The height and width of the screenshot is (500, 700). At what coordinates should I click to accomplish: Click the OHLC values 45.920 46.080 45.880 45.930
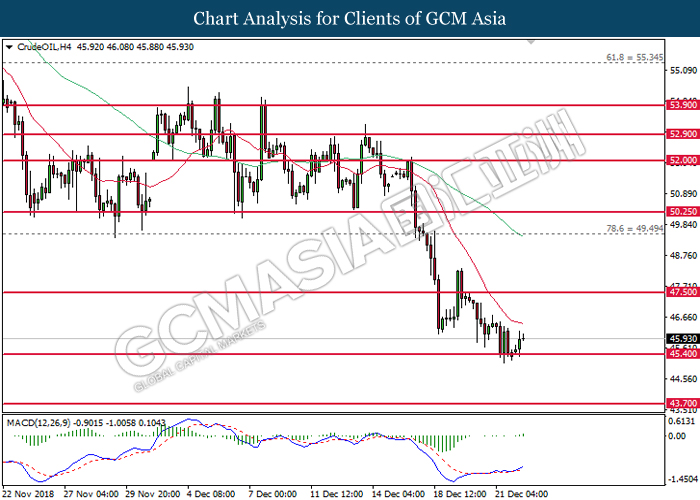(135, 47)
